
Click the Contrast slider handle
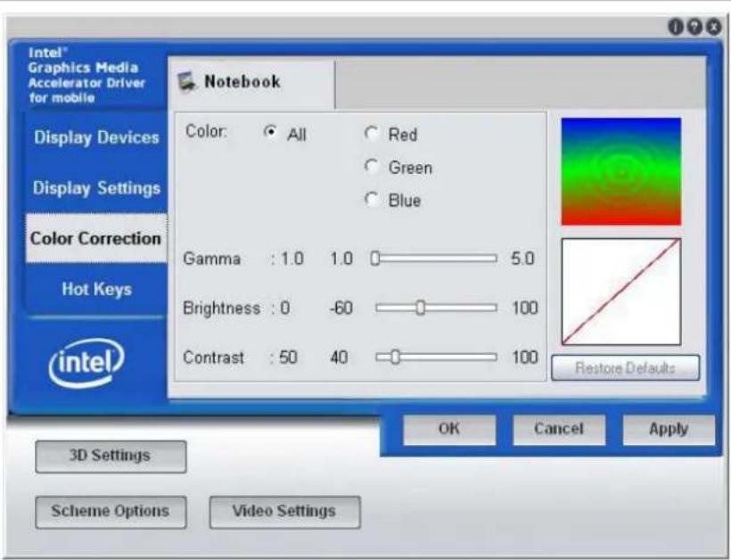click(x=395, y=358)
